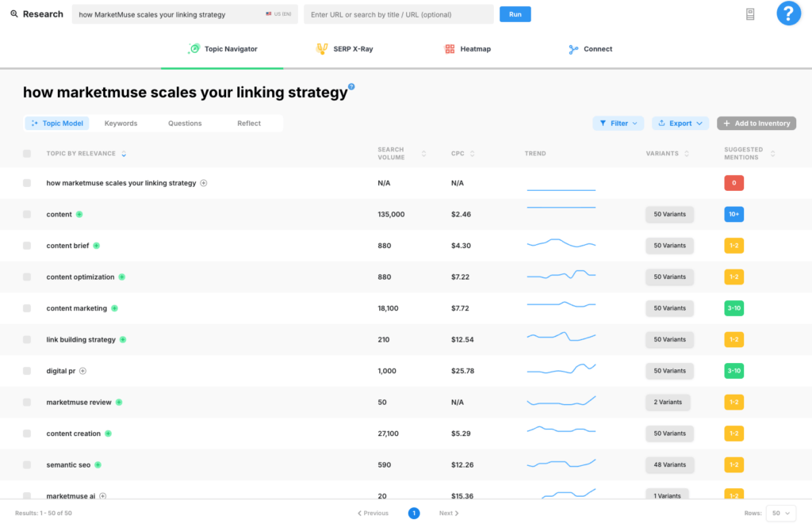
Task: Add 'content brief' topic with plus icon
Action: point(96,246)
